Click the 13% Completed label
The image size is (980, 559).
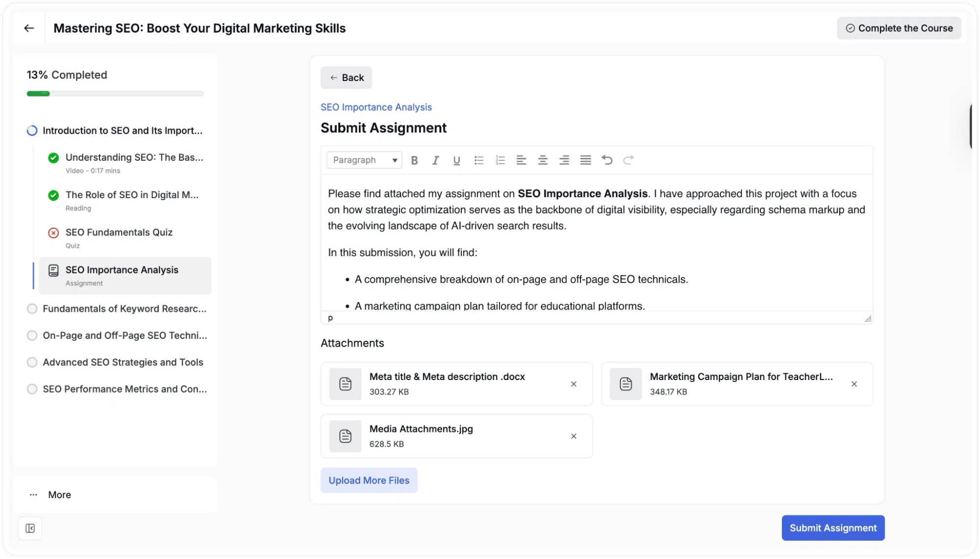(67, 75)
